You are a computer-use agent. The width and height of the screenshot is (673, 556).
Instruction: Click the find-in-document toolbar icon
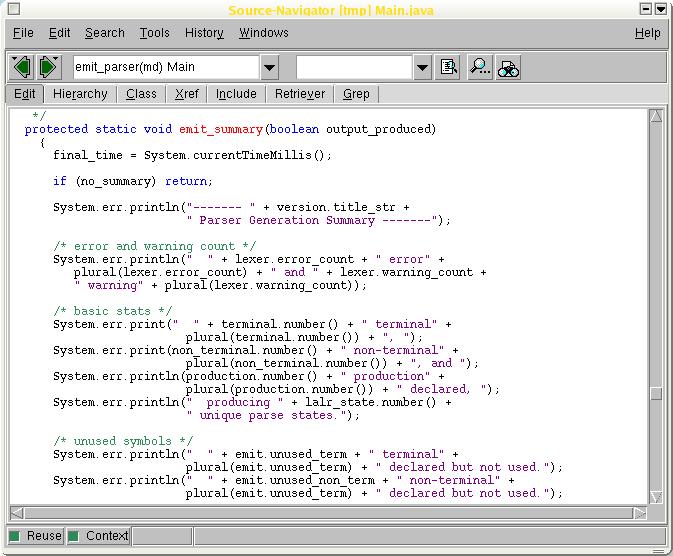pos(449,67)
